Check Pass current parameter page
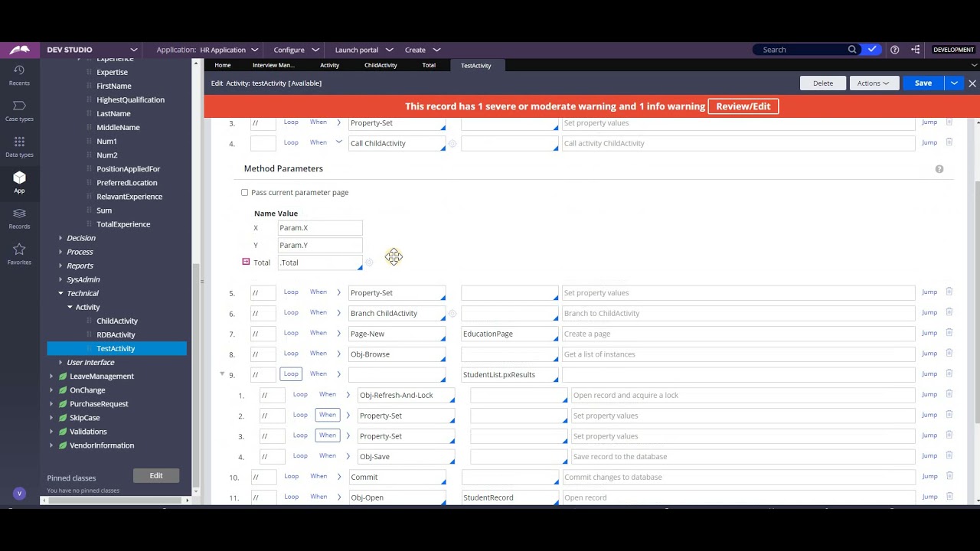This screenshot has width=980, height=551. point(245,193)
